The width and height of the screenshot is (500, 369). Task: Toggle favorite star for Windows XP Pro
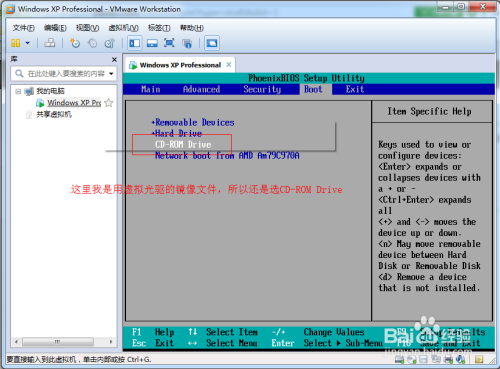(x=108, y=103)
